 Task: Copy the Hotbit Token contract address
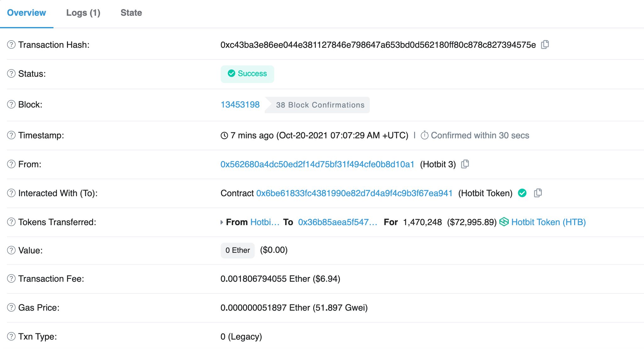pos(538,193)
